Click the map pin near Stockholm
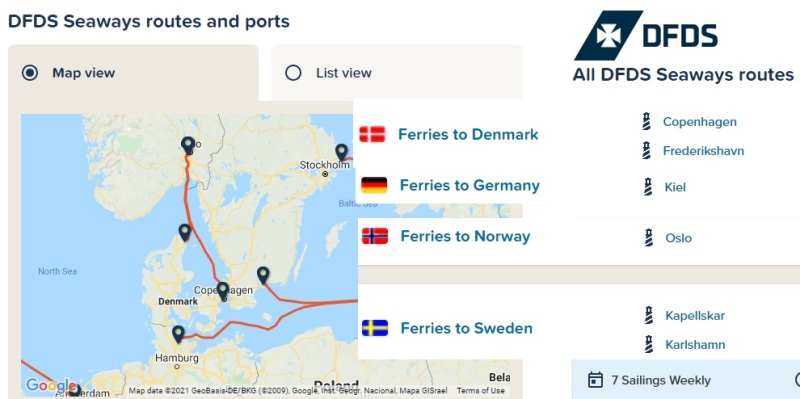This screenshot has height=399, width=800. pos(341,152)
